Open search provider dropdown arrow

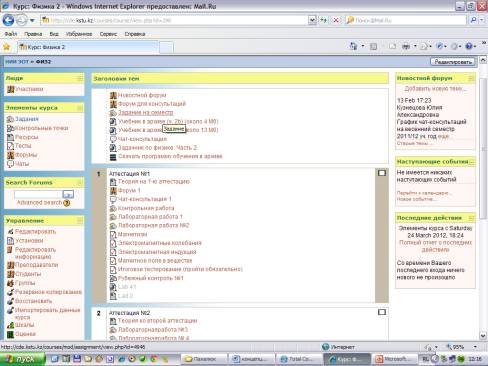point(482,20)
